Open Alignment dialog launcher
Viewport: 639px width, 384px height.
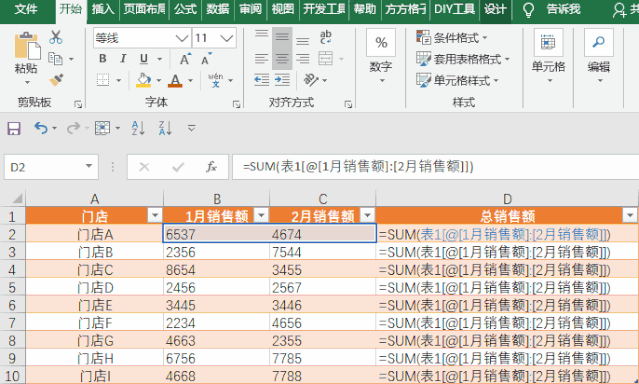tap(348, 104)
